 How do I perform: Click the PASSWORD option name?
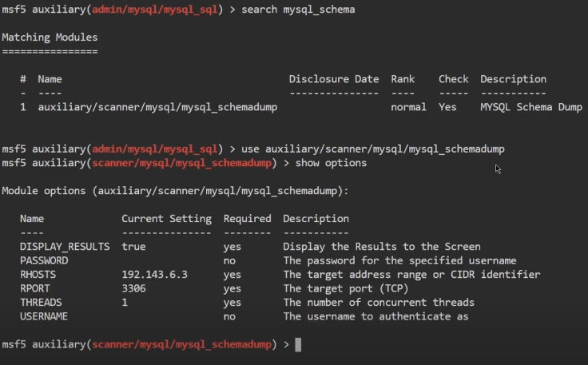point(44,260)
